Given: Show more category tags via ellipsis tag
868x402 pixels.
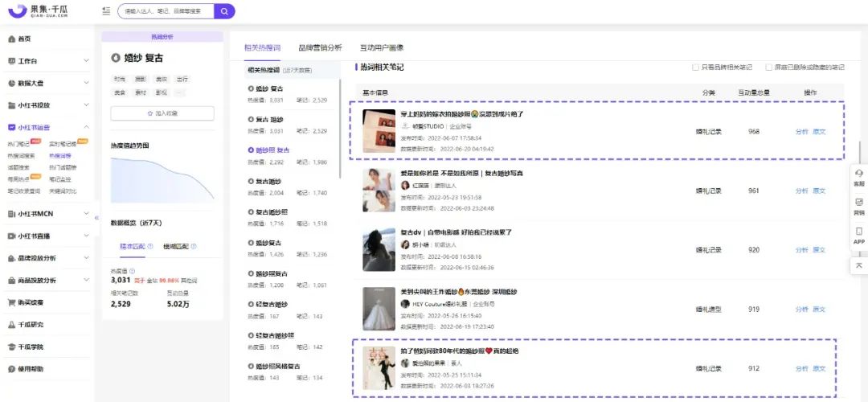Looking at the screenshot, I should click(x=181, y=93).
